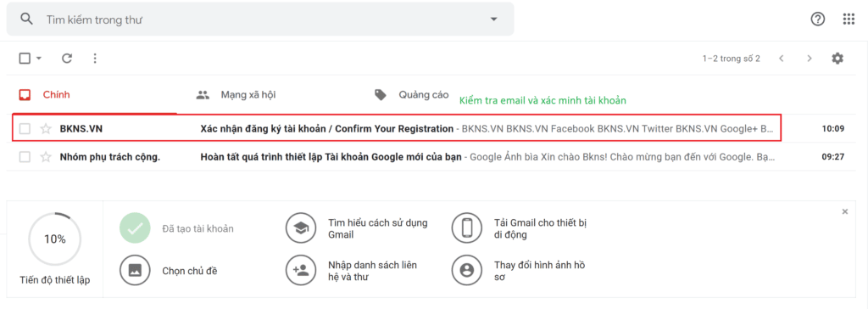Expand the select-all dropdown arrow
Screen dimensions: 868x309
click(39, 59)
